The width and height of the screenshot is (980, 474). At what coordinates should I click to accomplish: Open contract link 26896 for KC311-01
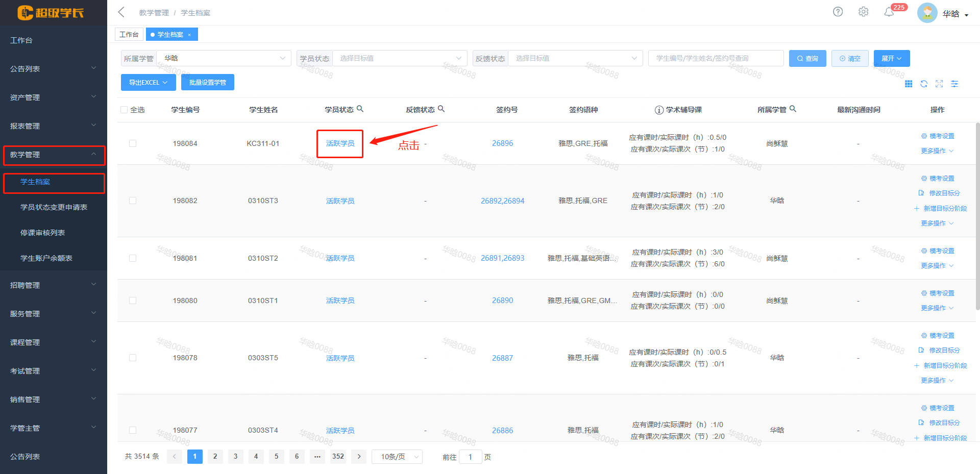pyautogui.click(x=502, y=143)
